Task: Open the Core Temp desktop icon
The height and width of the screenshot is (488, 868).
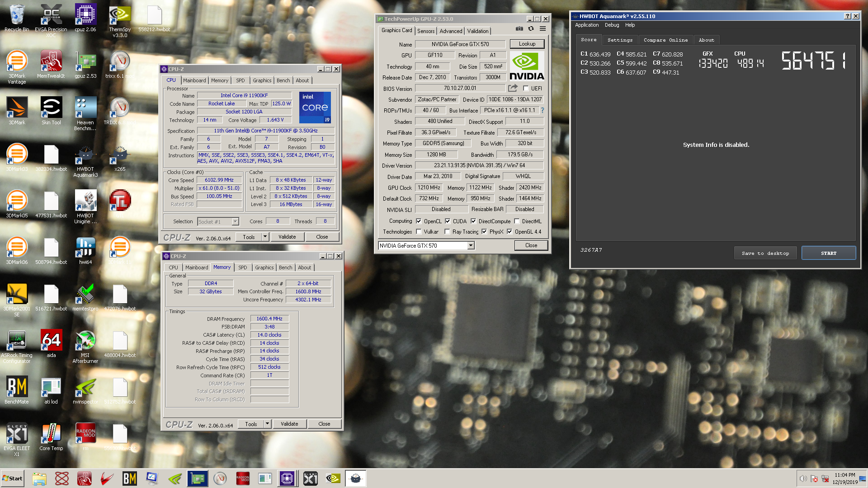Action: click(51, 436)
